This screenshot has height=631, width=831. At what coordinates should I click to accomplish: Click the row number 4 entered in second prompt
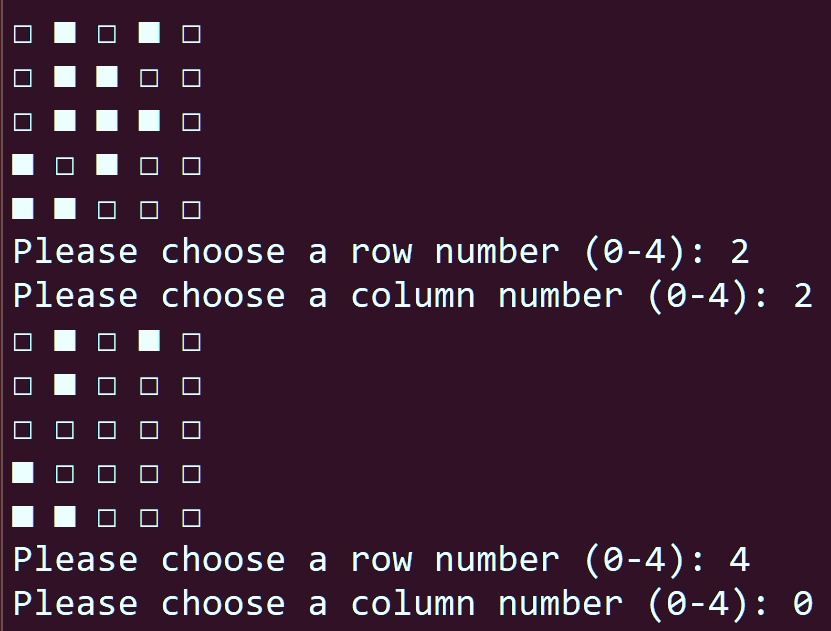739,560
